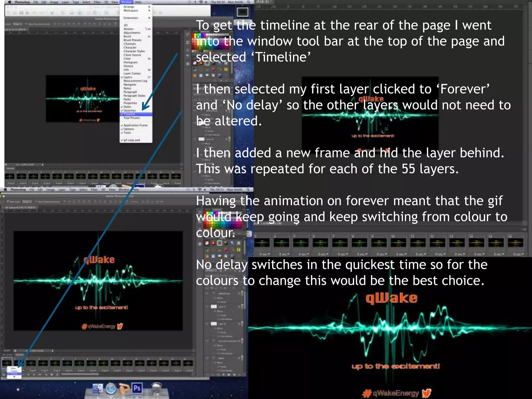Open Photoshop from the Dock
This screenshot has height=399, width=532.
tap(137, 388)
